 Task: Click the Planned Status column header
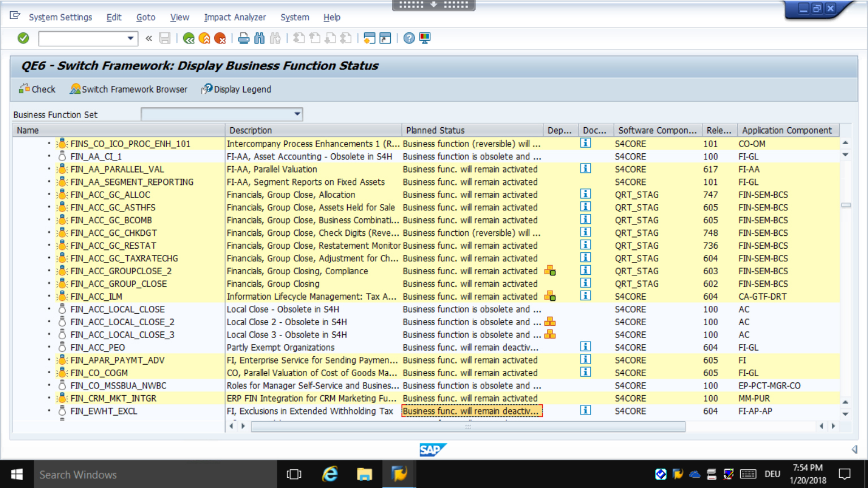pos(472,130)
